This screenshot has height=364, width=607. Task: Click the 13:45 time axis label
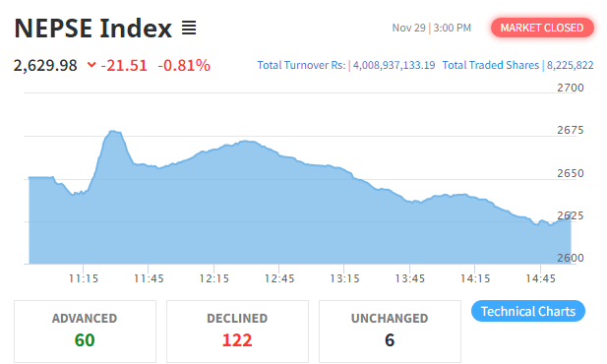tap(410, 278)
